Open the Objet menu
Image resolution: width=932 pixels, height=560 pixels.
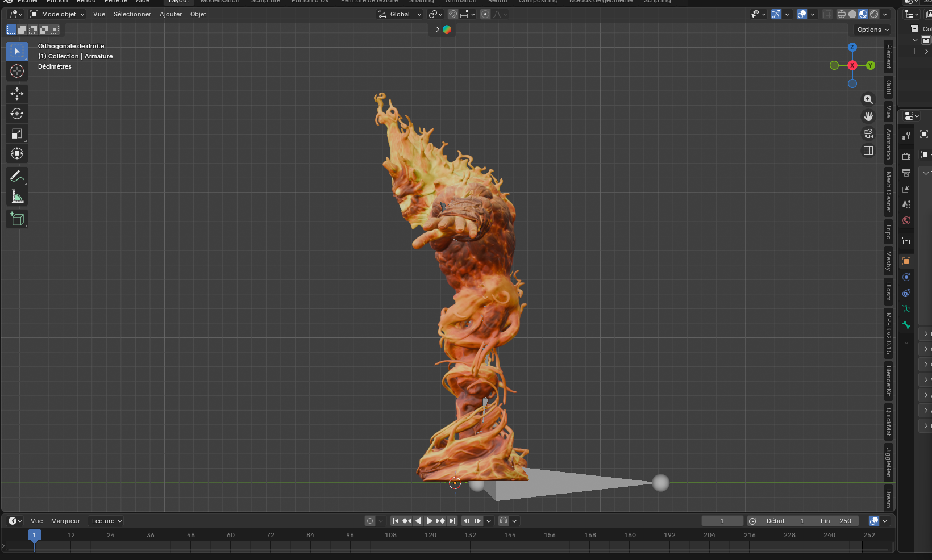click(198, 14)
